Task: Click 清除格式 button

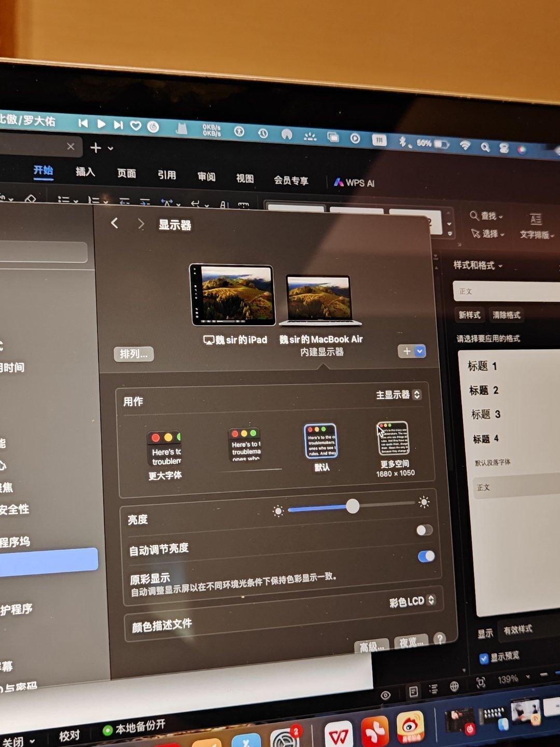Action: (506, 315)
